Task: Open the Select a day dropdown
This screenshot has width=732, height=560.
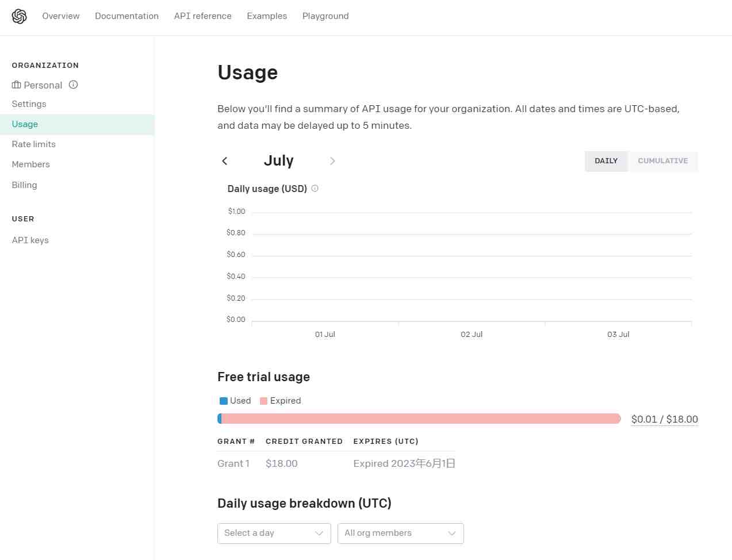Action: click(x=274, y=533)
